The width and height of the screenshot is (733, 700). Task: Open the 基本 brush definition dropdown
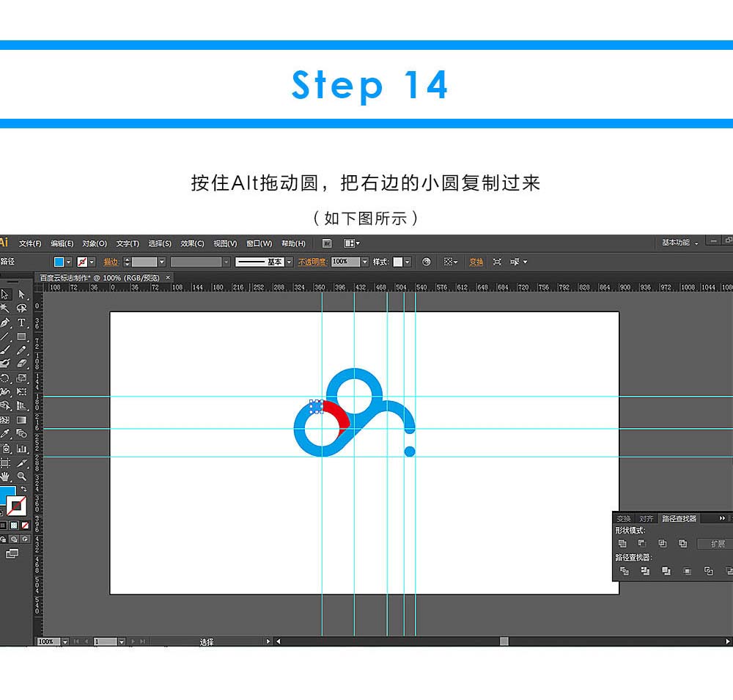(290, 262)
